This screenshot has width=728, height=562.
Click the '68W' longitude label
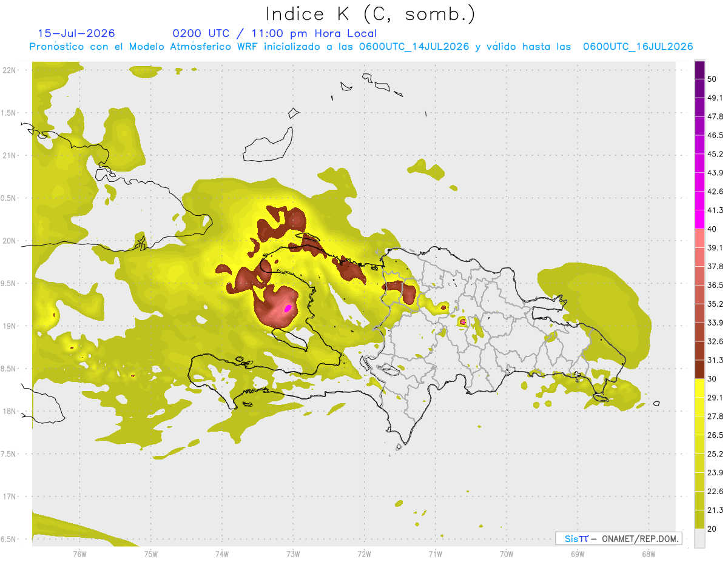coord(649,554)
